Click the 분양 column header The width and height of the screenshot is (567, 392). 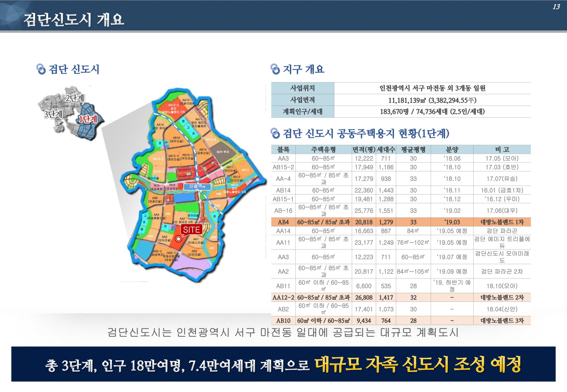coord(452,150)
